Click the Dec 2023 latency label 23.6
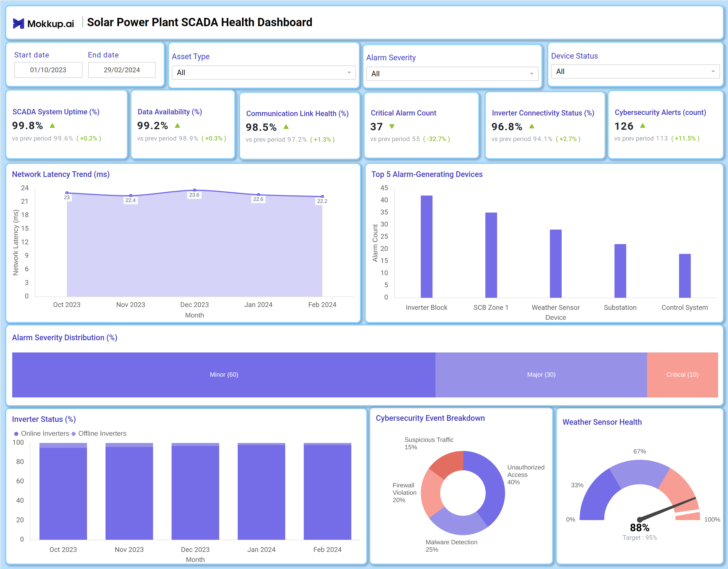Viewport: 728px width, 569px height. pyautogui.click(x=194, y=195)
